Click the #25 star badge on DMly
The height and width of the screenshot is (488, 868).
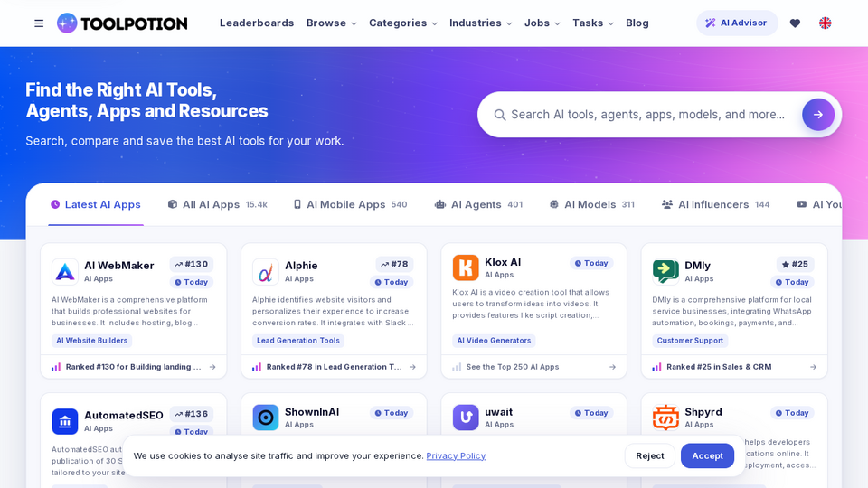point(795,265)
